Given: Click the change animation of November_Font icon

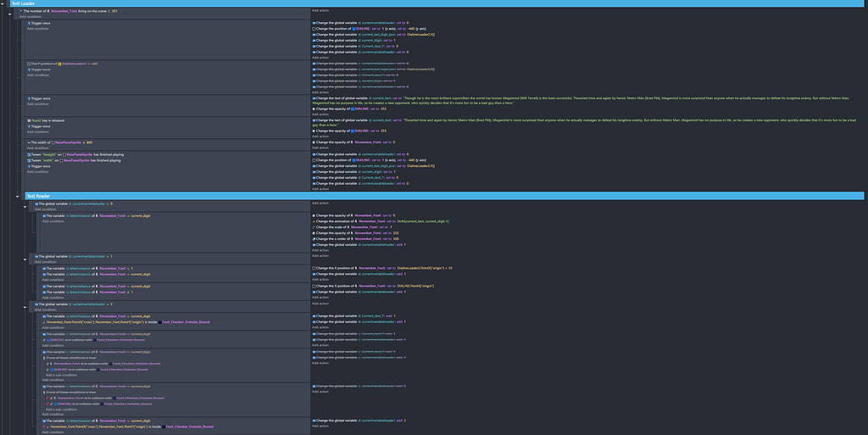Looking at the screenshot, I should [314, 221].
